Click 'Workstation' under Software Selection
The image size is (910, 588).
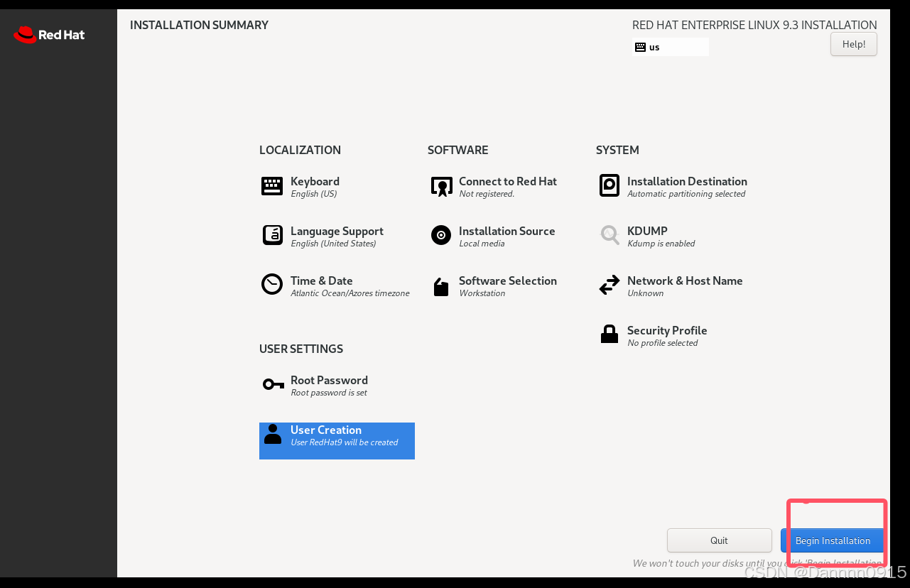coord(482,293)
